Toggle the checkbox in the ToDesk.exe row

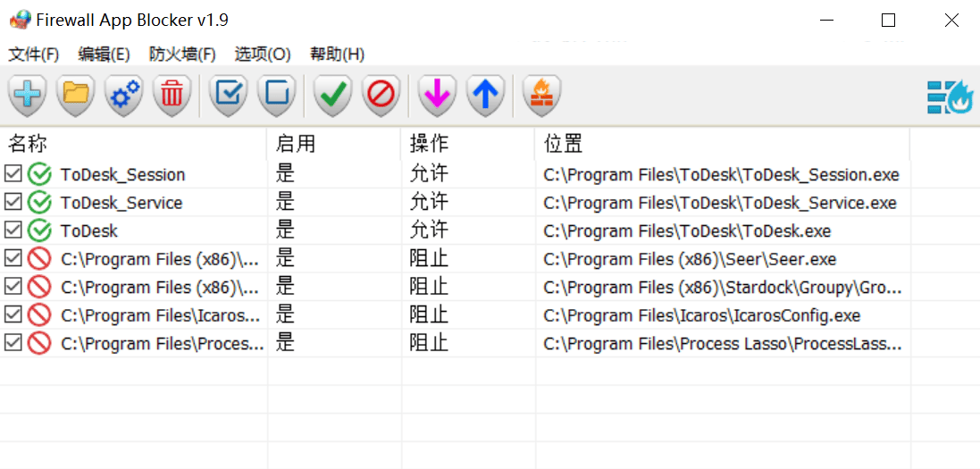pyautogui.click(x=13, y=230)
